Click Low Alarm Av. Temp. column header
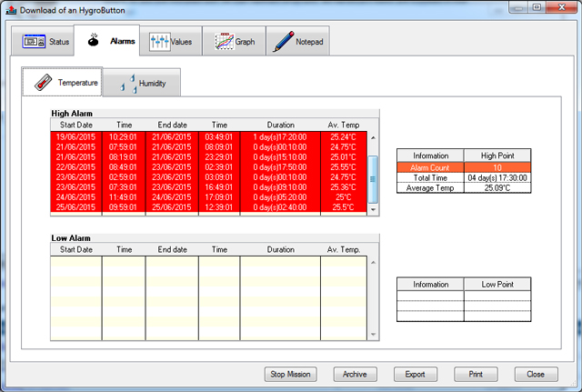 (344, 249)
